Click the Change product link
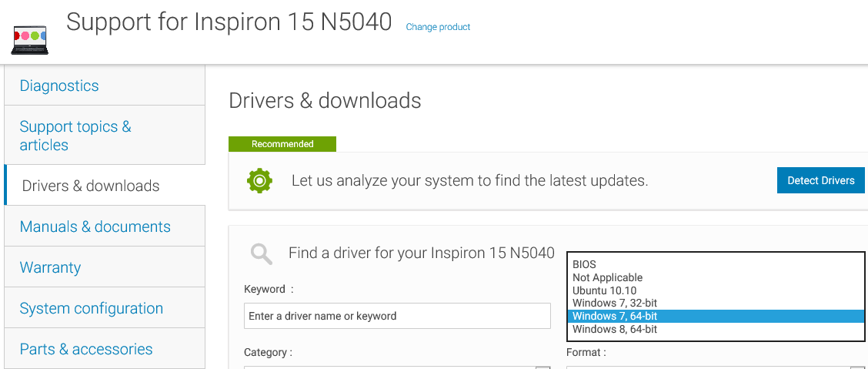The height and width of the screenshot is (369, 868). coord(438,27)
